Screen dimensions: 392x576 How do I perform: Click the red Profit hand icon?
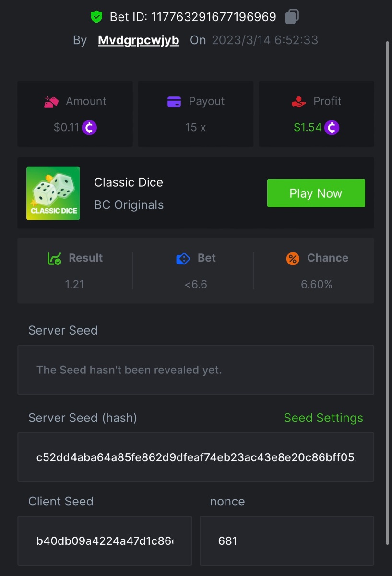coord(298,102)
